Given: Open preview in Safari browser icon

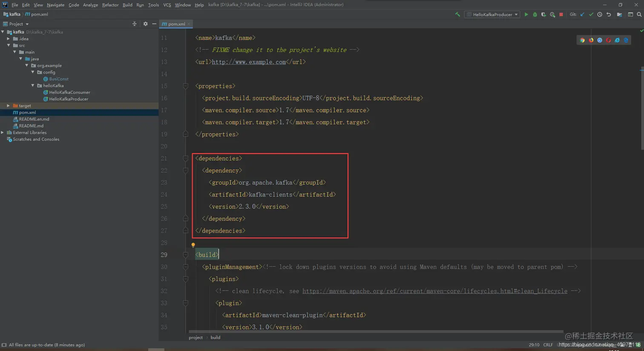Looking at the screenshot, I should click(x=600, y=40).
